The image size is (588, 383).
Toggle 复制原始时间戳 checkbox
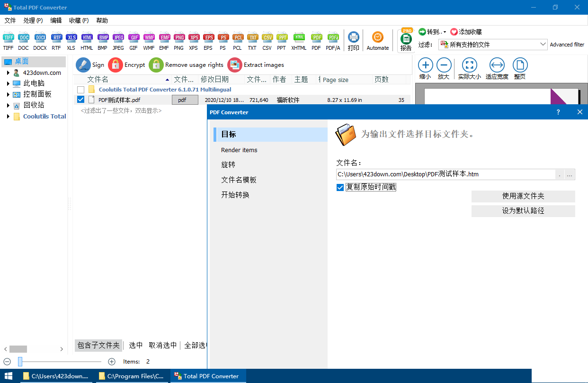340,187
